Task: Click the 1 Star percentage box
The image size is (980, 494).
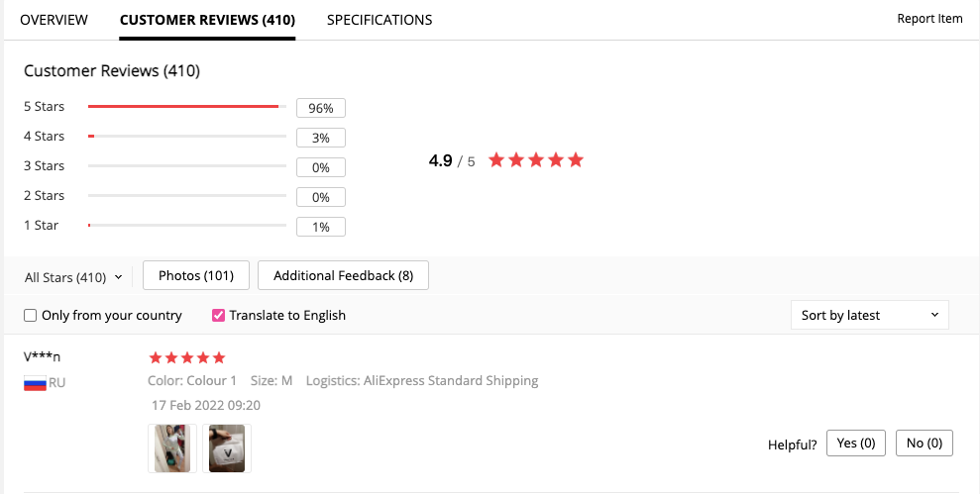Action: click(x=320, y=227)
